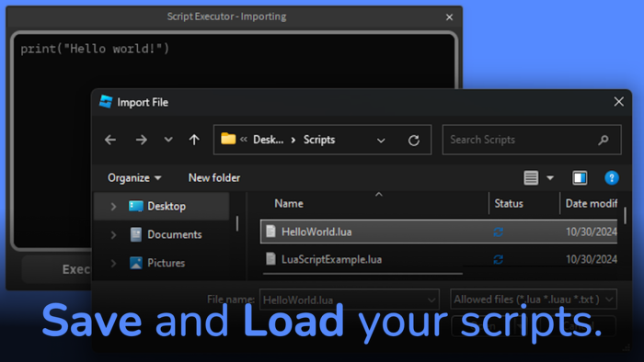Sort files by Status column
Screen dimensions: 644x362
pyautogui.click(x=509, y=204)
